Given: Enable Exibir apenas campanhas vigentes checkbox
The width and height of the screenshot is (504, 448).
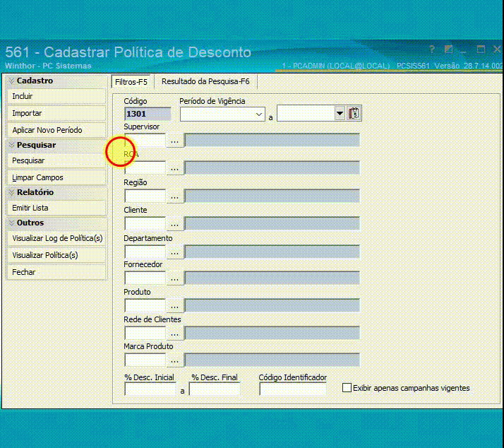Looking at the screenshot, I should coord(347,388).
